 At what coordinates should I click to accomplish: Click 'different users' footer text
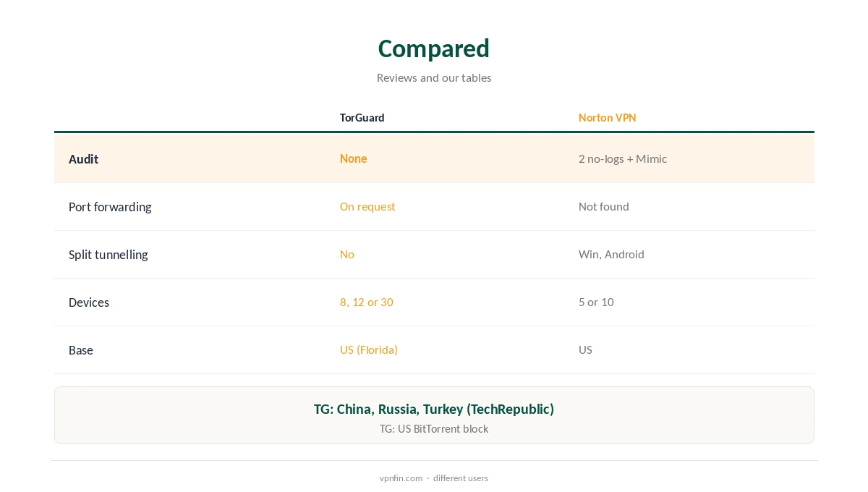(x=461, y=478)
